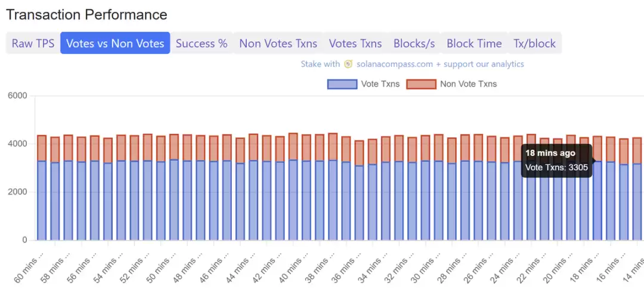Toggle the Non Vote Txns legend label
Viewport: 644px width, 289px height.
(468, 84)
